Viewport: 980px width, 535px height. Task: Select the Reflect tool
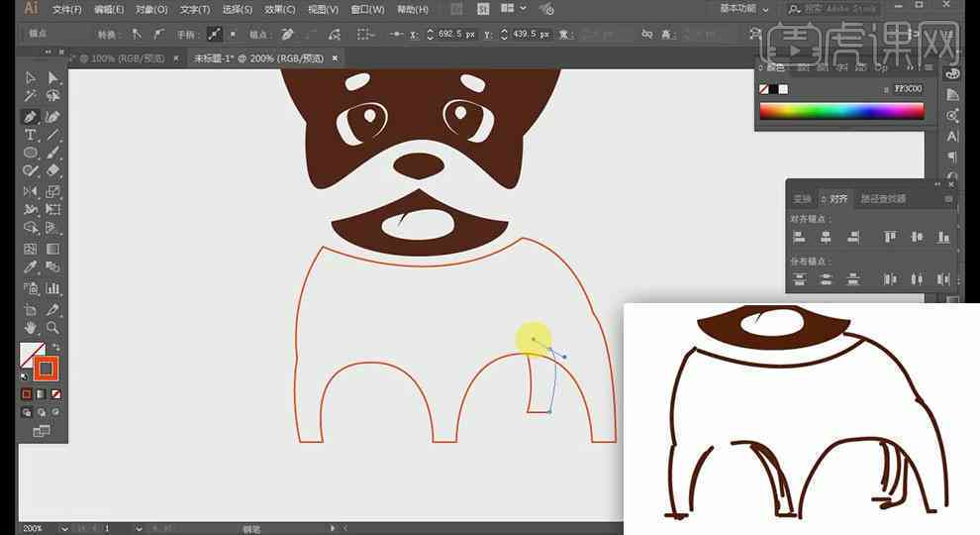pos(30,191)
